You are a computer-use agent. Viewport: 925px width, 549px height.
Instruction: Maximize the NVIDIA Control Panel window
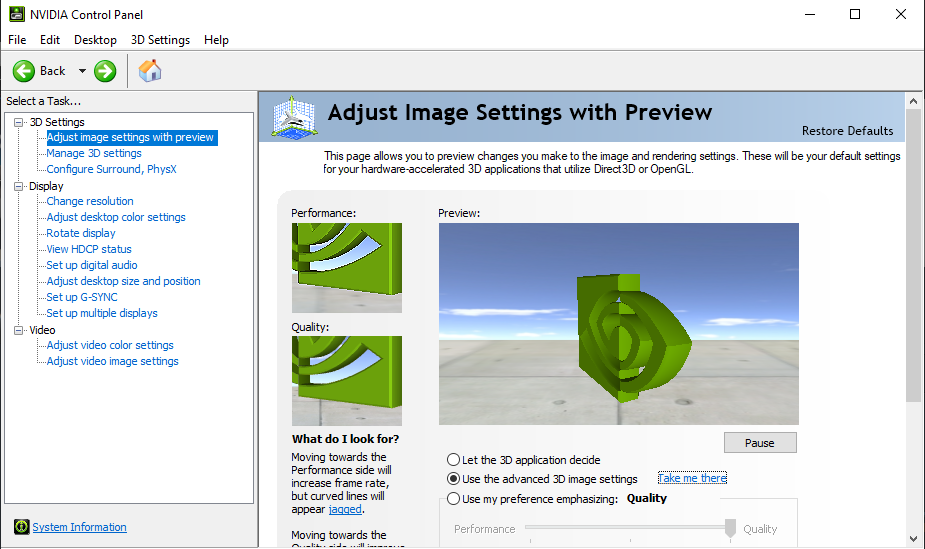point(855,14)
